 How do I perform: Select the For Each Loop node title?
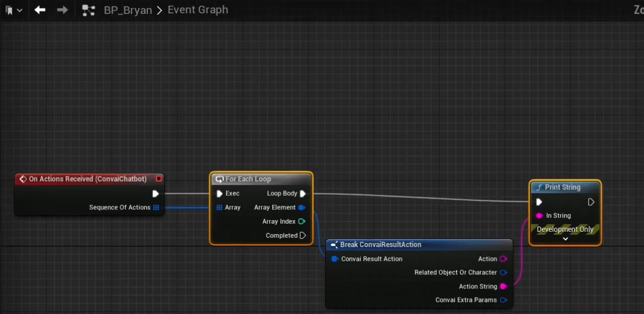pos(248,179)
